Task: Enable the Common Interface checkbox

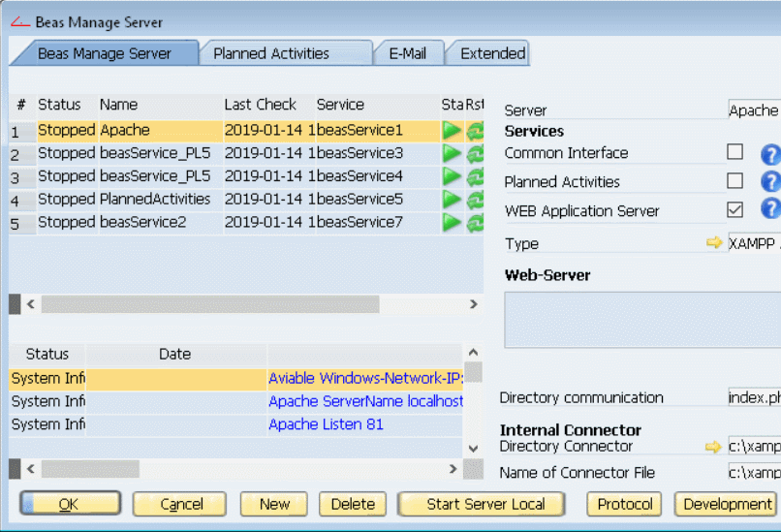Action: coord(735,152)
